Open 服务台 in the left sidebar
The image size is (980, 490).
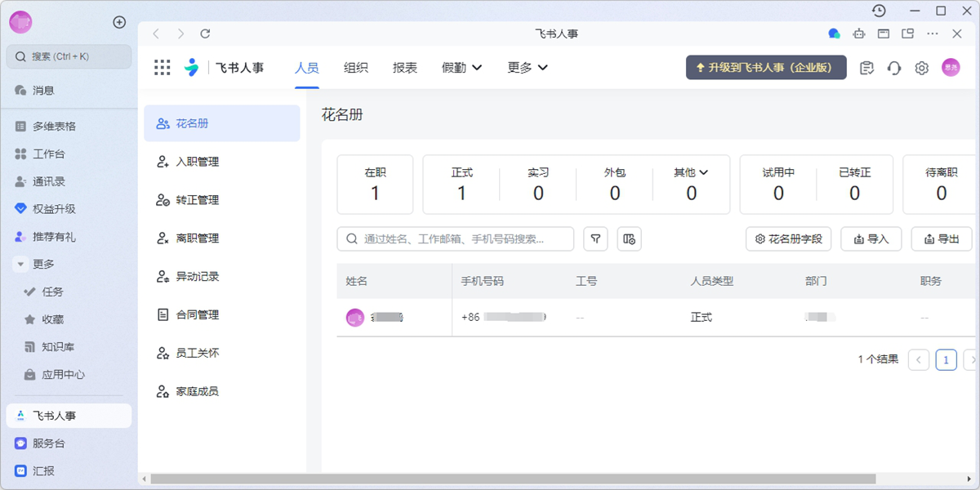[69, 443]
